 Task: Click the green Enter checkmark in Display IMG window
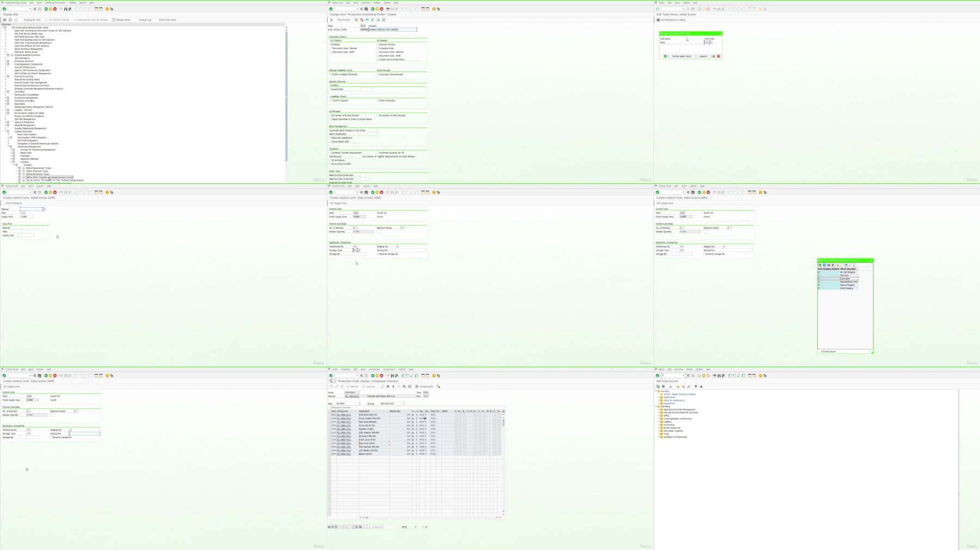click(4, 9)
